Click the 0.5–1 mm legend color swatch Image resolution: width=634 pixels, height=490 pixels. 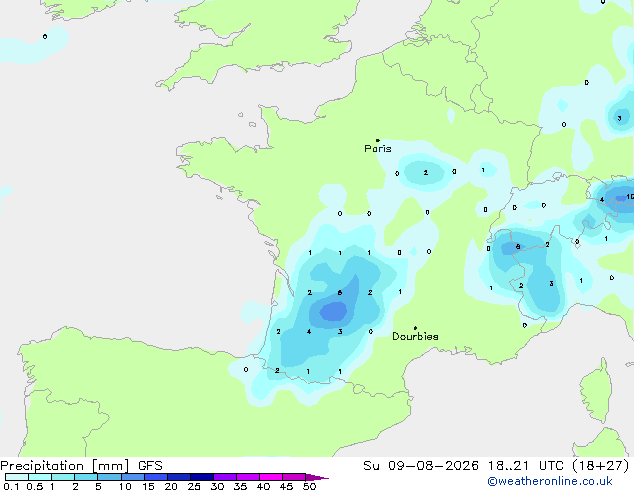pyautogui.click(x=40, y=477)
